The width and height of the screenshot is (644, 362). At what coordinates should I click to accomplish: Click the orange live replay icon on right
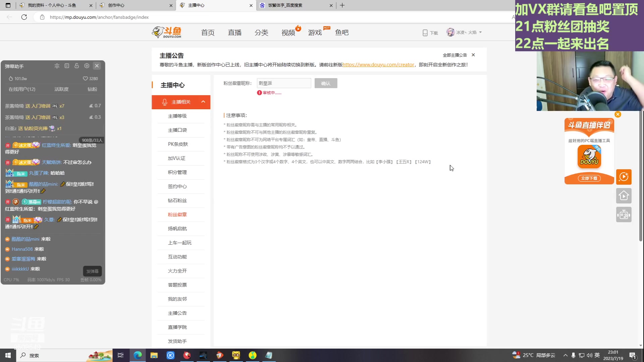click(x=624, y=177)
